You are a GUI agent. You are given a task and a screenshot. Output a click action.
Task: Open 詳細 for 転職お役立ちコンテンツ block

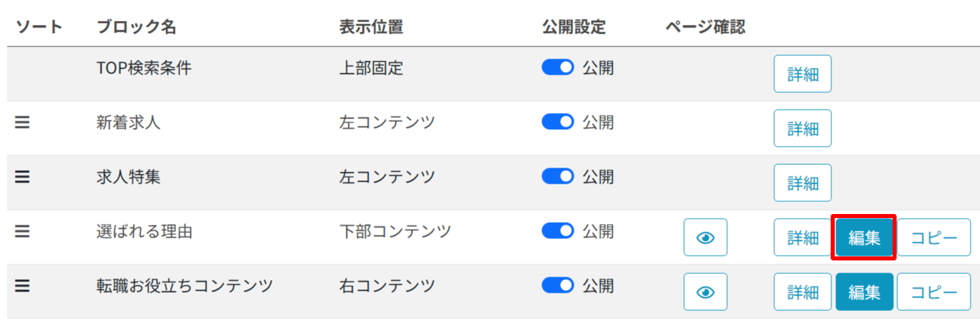[802, 292]
